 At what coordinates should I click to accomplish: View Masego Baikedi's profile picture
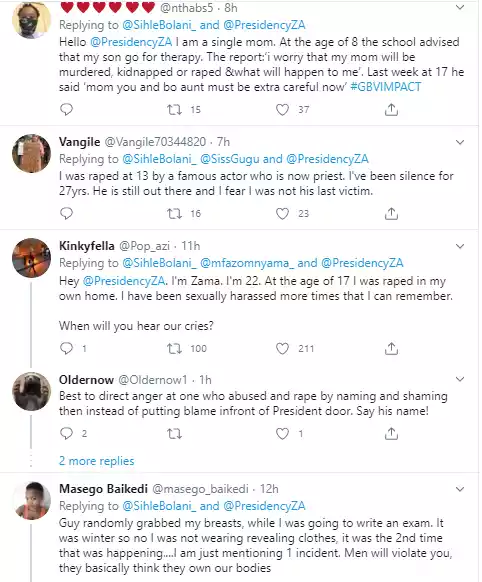31,500
